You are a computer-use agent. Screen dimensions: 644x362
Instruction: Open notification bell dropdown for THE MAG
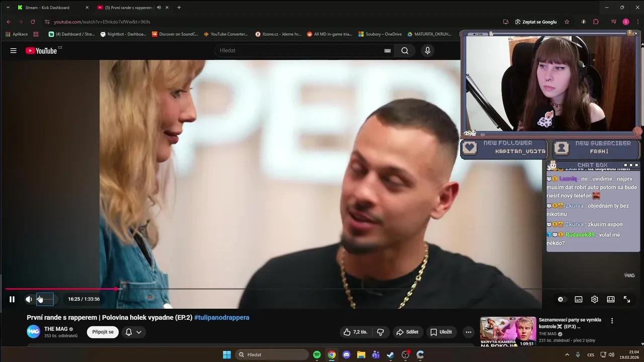click(x=133, y=332)
